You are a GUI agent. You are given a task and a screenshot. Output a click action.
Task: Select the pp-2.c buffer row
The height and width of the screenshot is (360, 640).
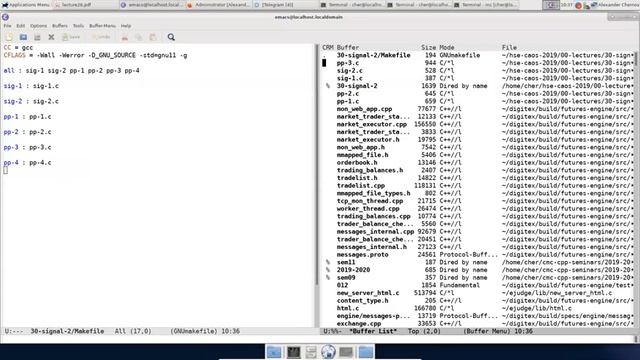point(478,93)
